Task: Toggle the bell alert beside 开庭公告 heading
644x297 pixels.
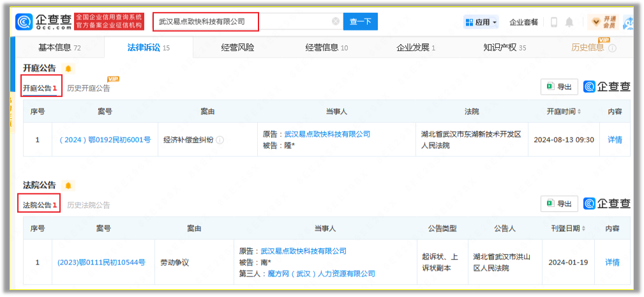Action: pos(68,68)
